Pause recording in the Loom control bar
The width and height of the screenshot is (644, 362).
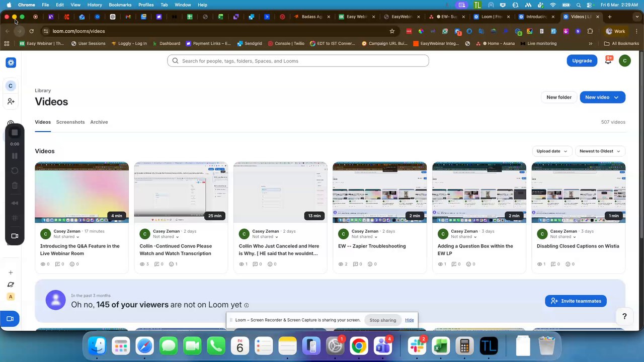(x=15, y=156)
